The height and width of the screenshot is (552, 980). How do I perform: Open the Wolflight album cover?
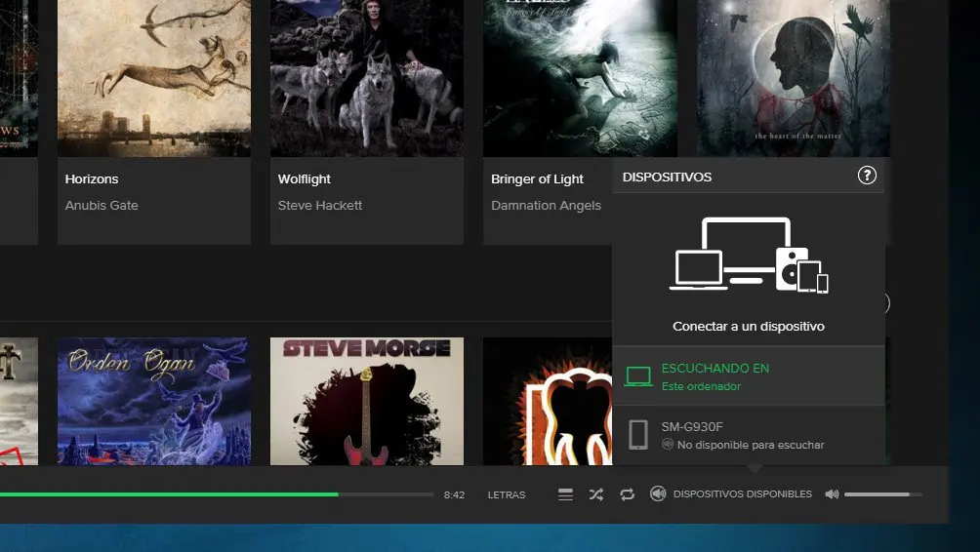click(x=367, y=78)
